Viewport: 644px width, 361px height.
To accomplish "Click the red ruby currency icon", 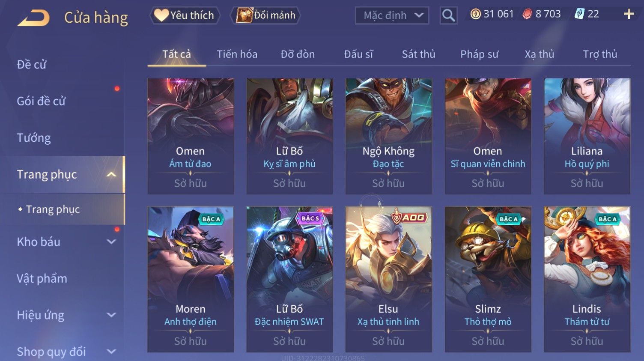I will (527, 14).
